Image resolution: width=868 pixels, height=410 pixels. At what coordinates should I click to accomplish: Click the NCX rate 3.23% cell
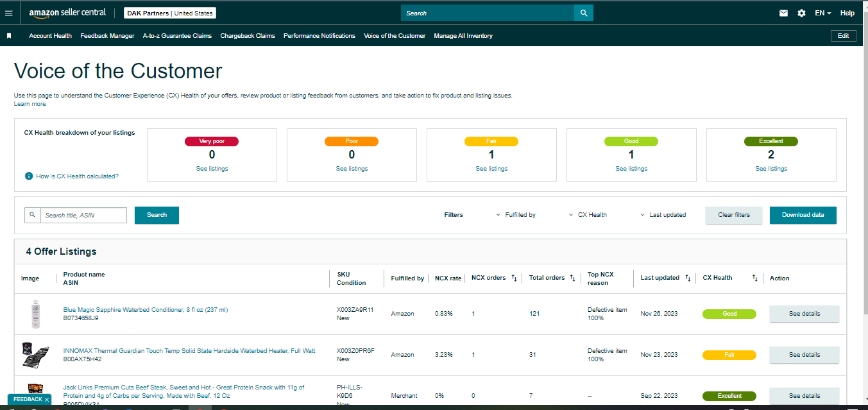tap(444, 355)
